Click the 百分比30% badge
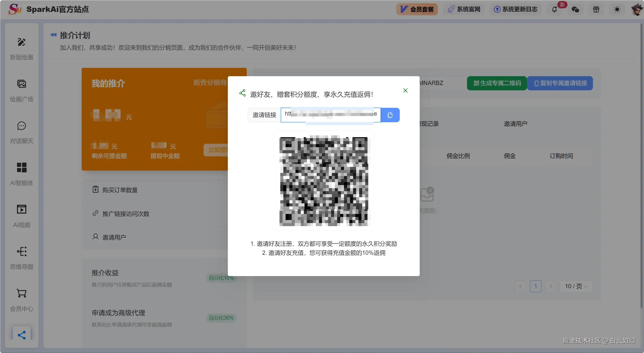Viewport: 644px width, 353px height. click(221, 318)
